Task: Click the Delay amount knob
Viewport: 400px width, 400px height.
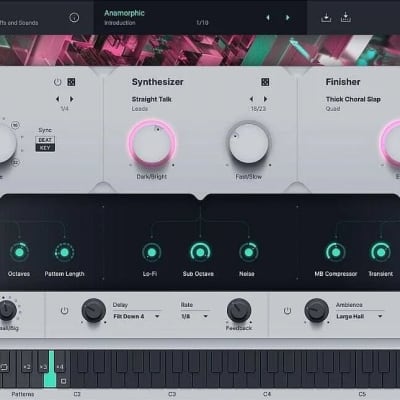Action: (x=94, y=310)
